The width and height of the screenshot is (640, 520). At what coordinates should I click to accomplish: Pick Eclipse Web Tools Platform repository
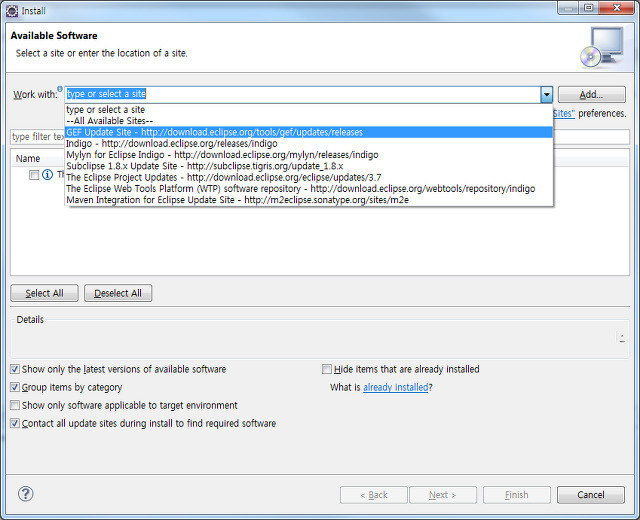point(309,189)
